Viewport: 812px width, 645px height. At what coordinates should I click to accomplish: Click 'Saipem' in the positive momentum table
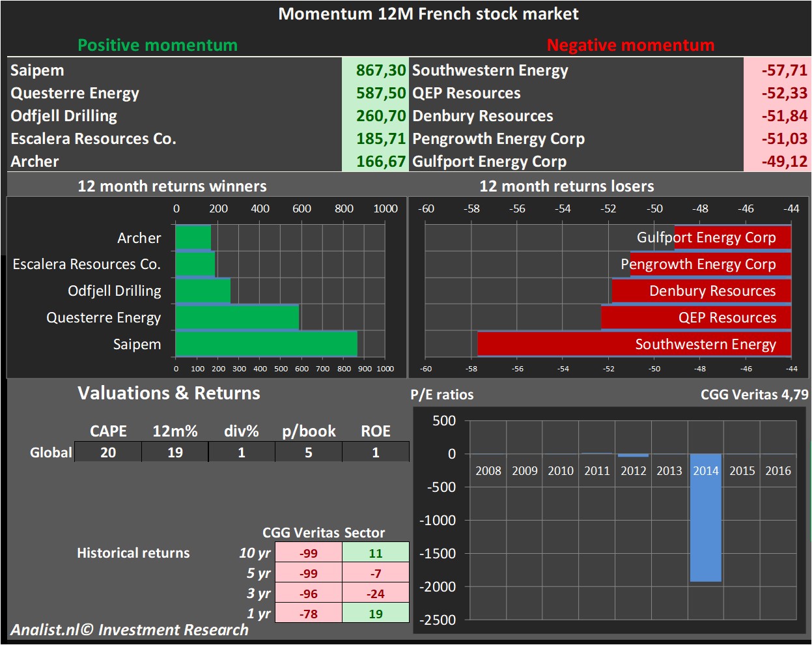[37, 70]
